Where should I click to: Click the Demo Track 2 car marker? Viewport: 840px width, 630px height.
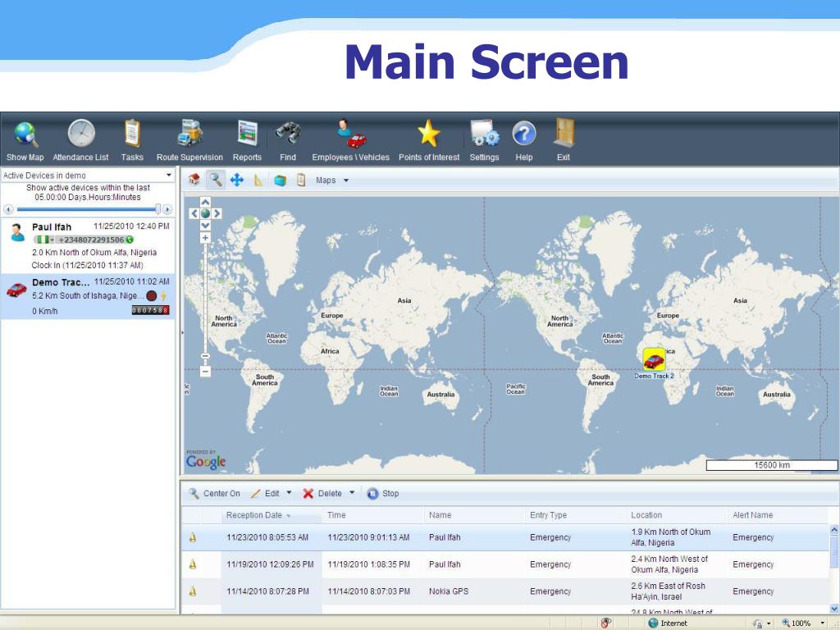point(654,359)
